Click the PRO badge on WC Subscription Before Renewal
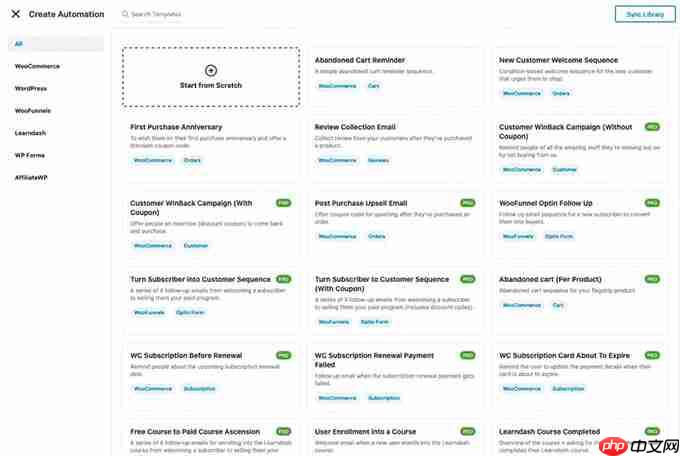This screenshot has height=456, width=680. tap(284, 355)
